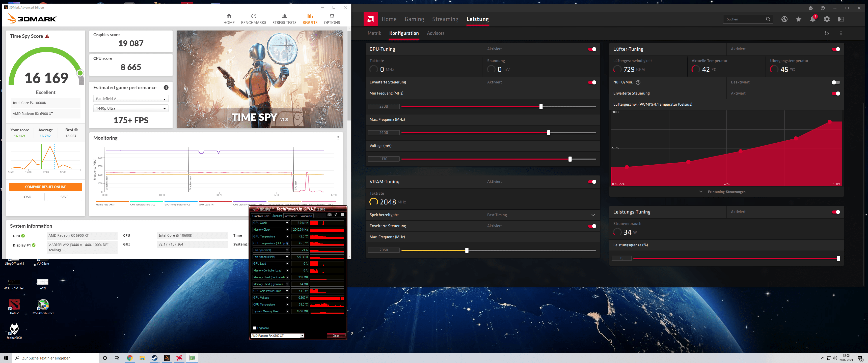Open Null U/Min. help question icon
Screen dimensions: 868x363
tap(638, 82)
